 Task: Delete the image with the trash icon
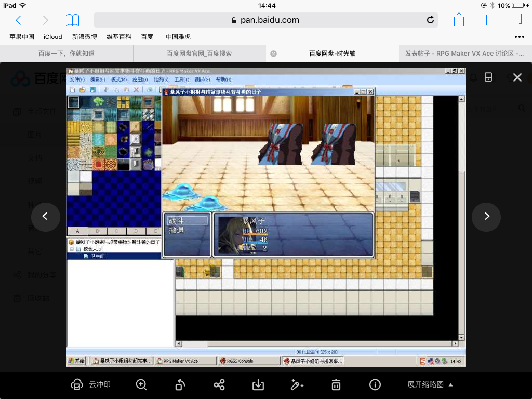pos(336,384)
